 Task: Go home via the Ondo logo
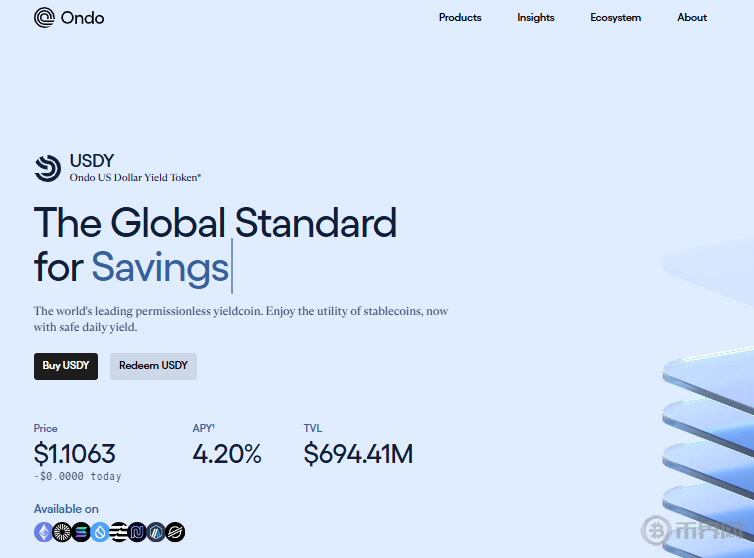click(69, 17)
